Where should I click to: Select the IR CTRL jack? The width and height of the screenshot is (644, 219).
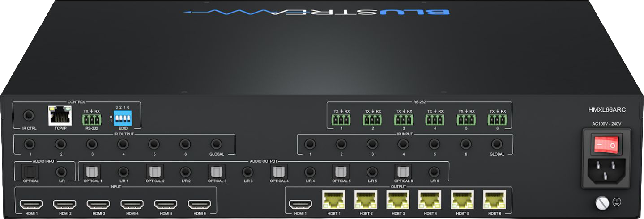[x=29, y=116]
